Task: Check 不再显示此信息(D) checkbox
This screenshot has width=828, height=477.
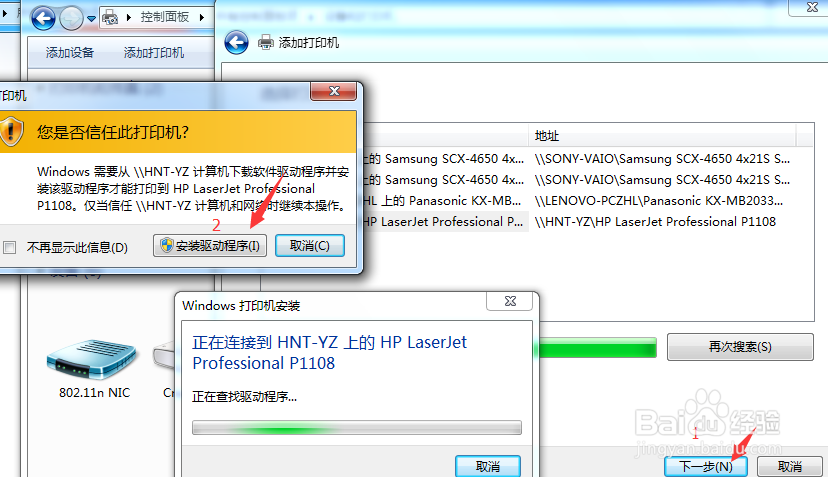Action: pyautogui.click(x=10, y=247)
